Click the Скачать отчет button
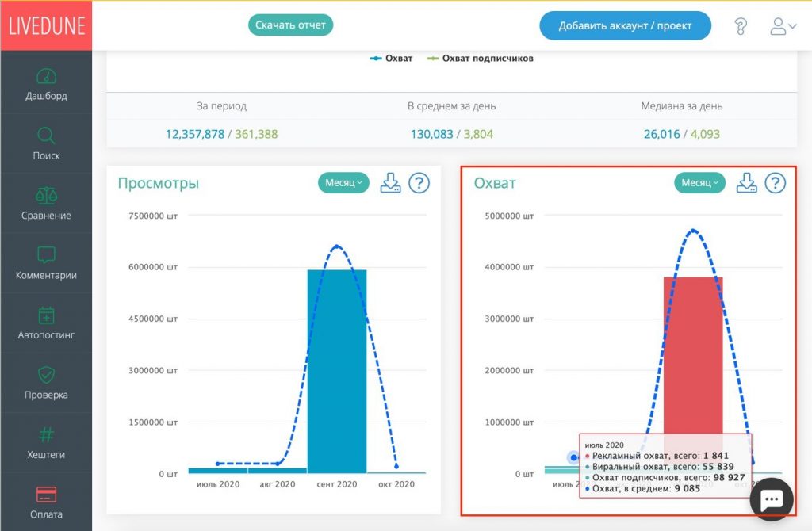This screenshot has height=531, width=812. point(290,25)
